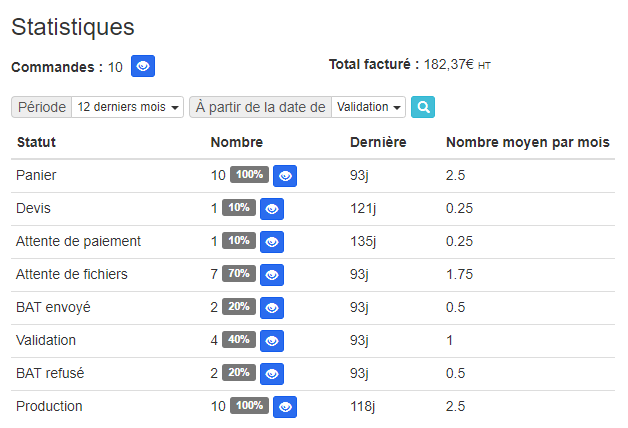The width and height of the screenshot is (628, 428).
Task: Expand the Validation date dropdown
Action: (x=369, y=107)
